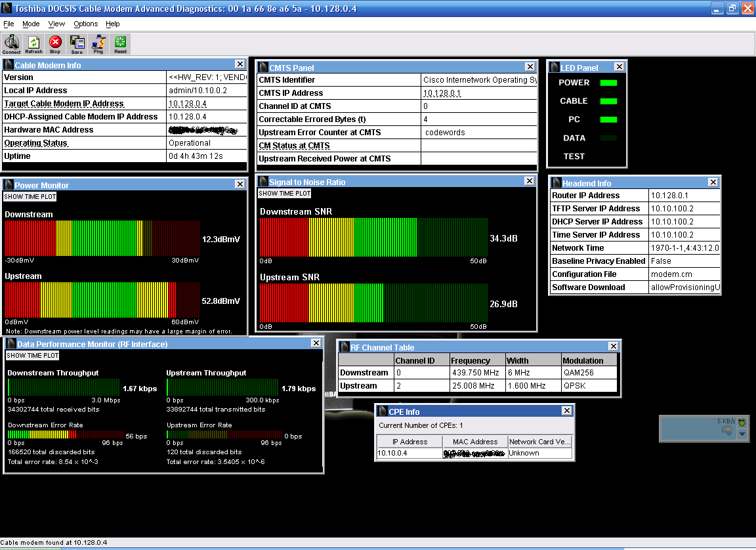Viewport: 756px width, 550px height.
Task: Click the Target Cable Modem IP Address link
Action: click(x=64, y=104)
